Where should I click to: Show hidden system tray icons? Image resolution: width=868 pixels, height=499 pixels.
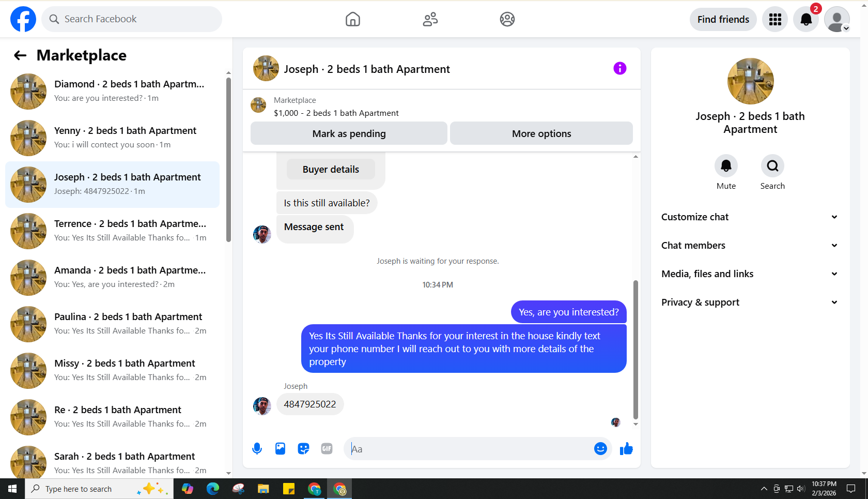click(764, 489)
